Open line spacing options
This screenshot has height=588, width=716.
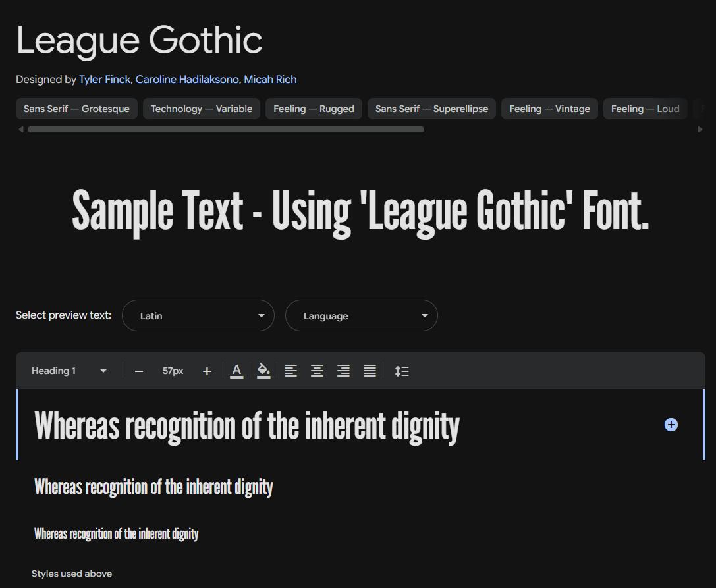(x=402, y=371)
